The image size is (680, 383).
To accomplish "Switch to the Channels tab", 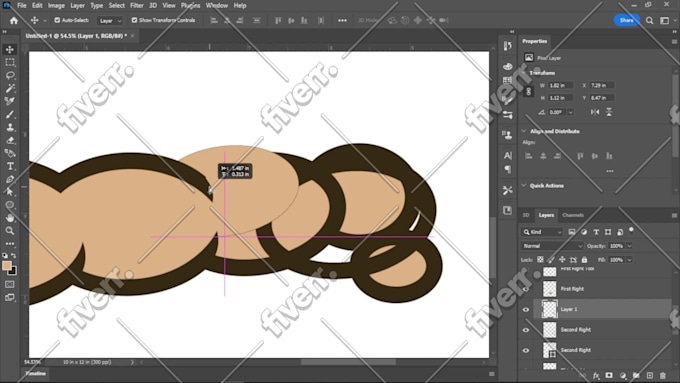I will click(x=573, y=215).
